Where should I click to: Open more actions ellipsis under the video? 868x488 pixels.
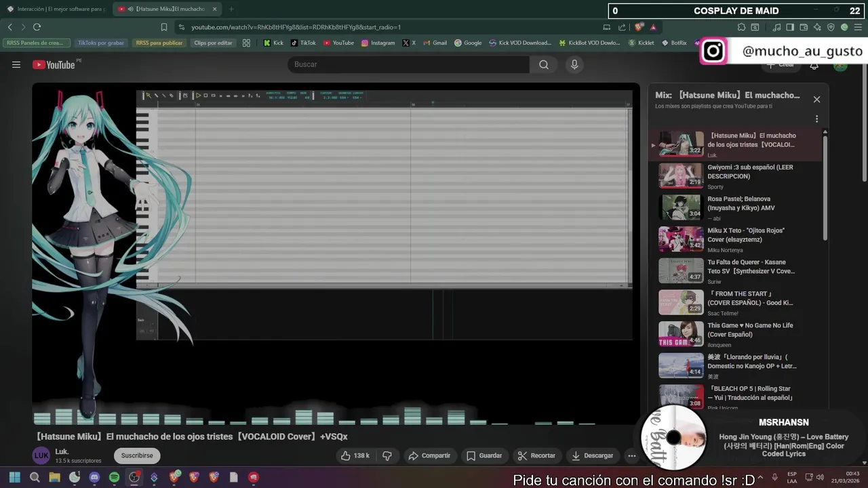631,455
